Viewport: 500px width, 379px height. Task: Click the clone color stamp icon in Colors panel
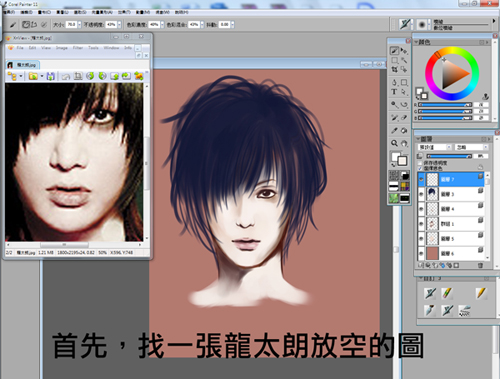(486, 96)
